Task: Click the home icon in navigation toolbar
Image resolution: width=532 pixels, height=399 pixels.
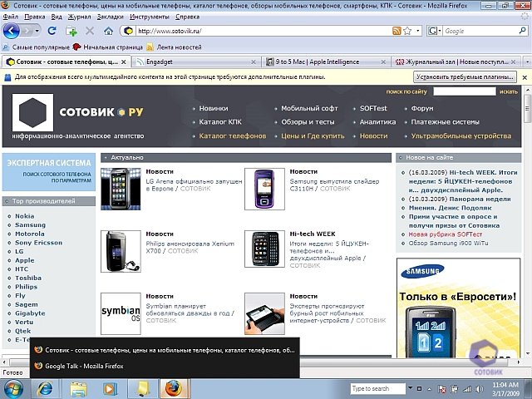Action: (x=107, y=31)
